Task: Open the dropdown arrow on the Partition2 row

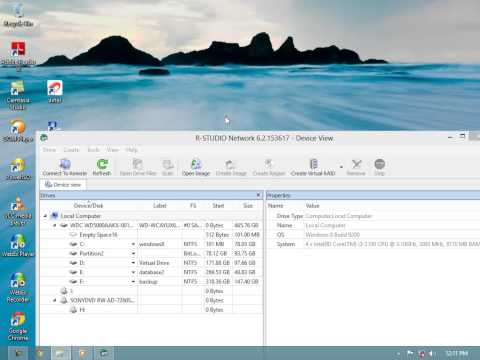Action: click(133, 254)
